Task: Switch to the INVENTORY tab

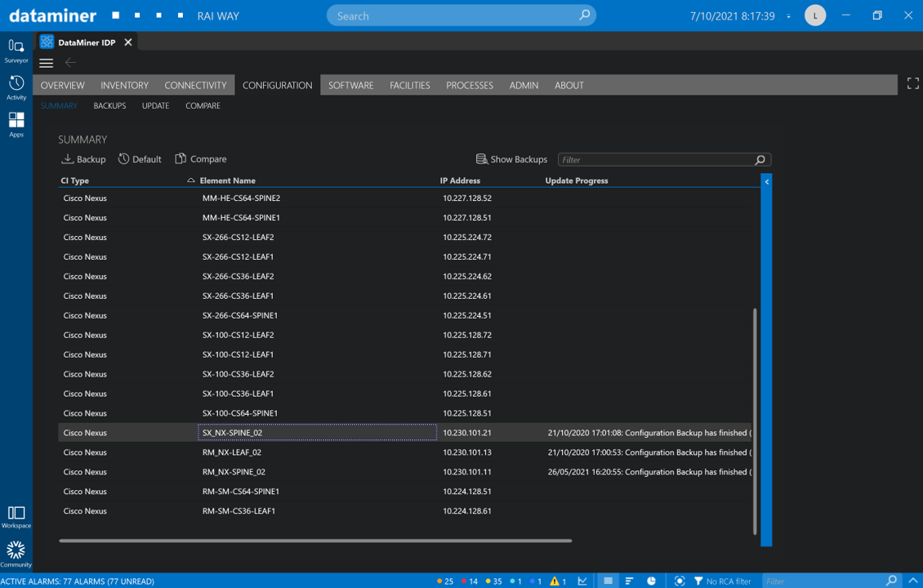Action: pyautogui.click(x=124, y=86)
